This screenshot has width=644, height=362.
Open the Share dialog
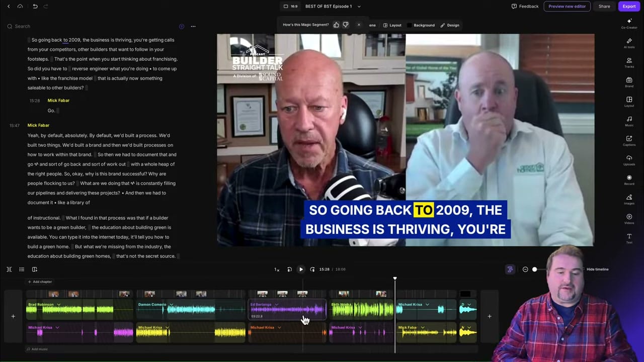(604, 7)
